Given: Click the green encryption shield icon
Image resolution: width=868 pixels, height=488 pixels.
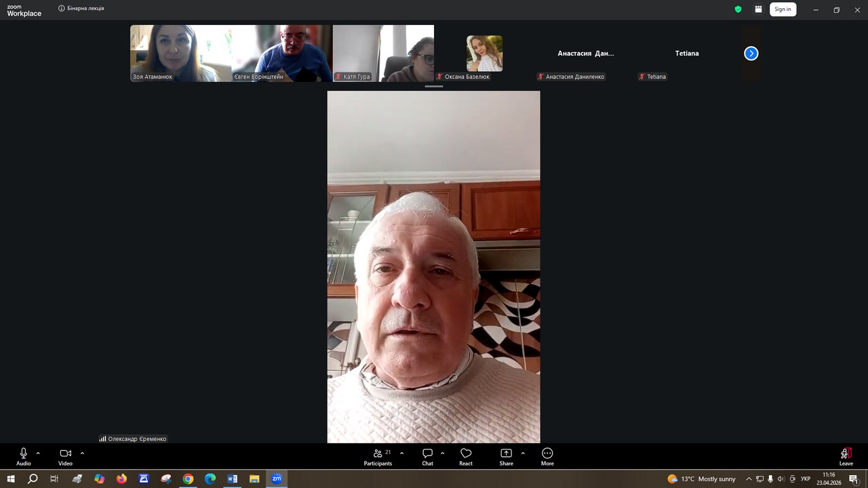Looking at the screenshot, I should [738, 9].
